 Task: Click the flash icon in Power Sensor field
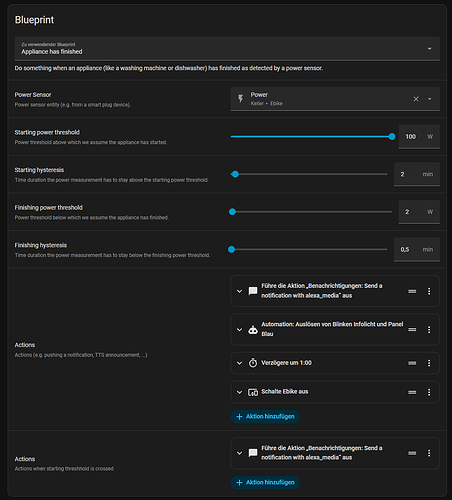(241, 99)
